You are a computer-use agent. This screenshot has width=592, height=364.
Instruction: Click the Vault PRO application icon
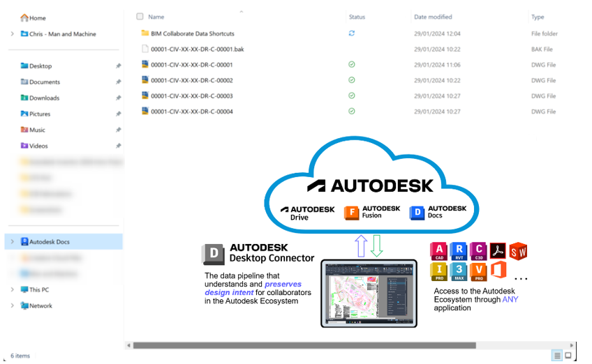pos(478,271)
